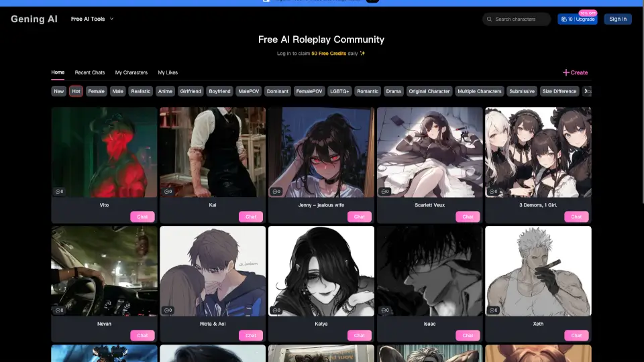Enable the Anime filter tag
This screenshot has height=362, width=644.
[x=165, y=91]
